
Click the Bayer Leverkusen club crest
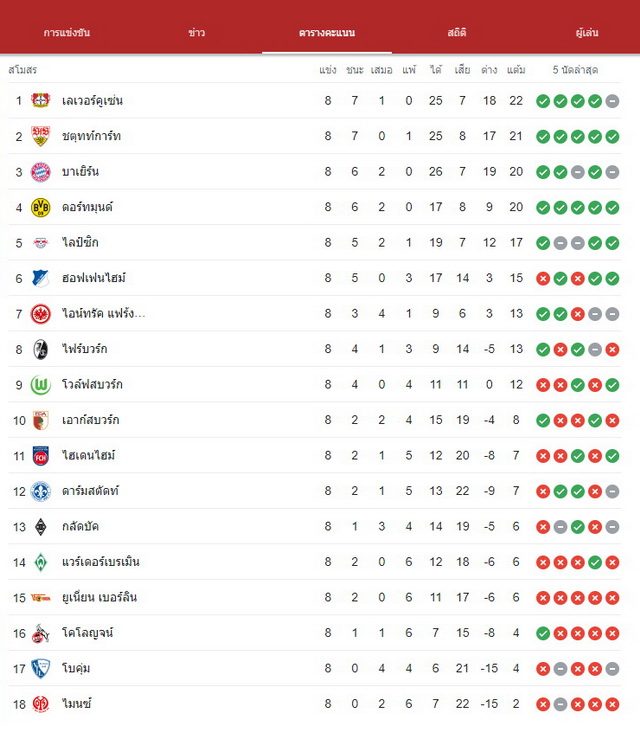pos(41,100)
